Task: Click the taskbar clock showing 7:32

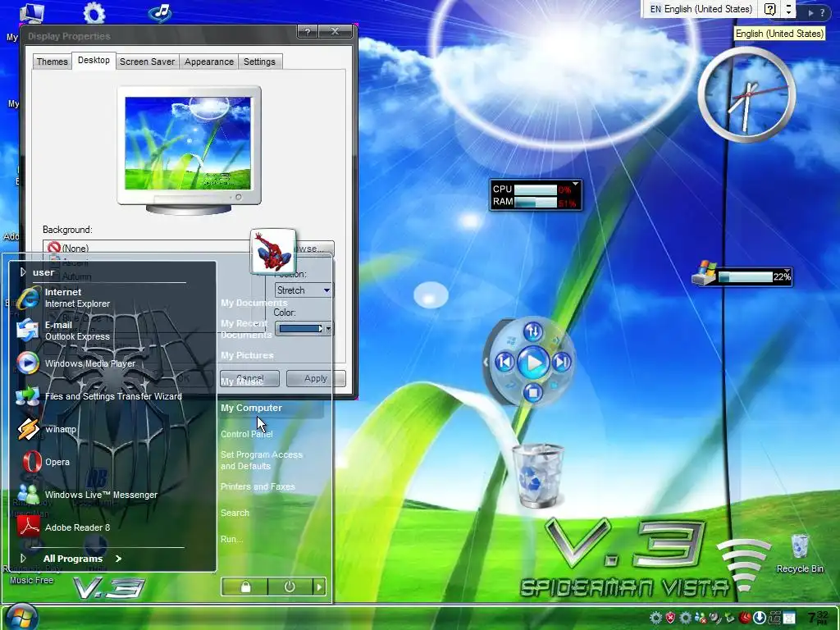Action: coord(818,618)
